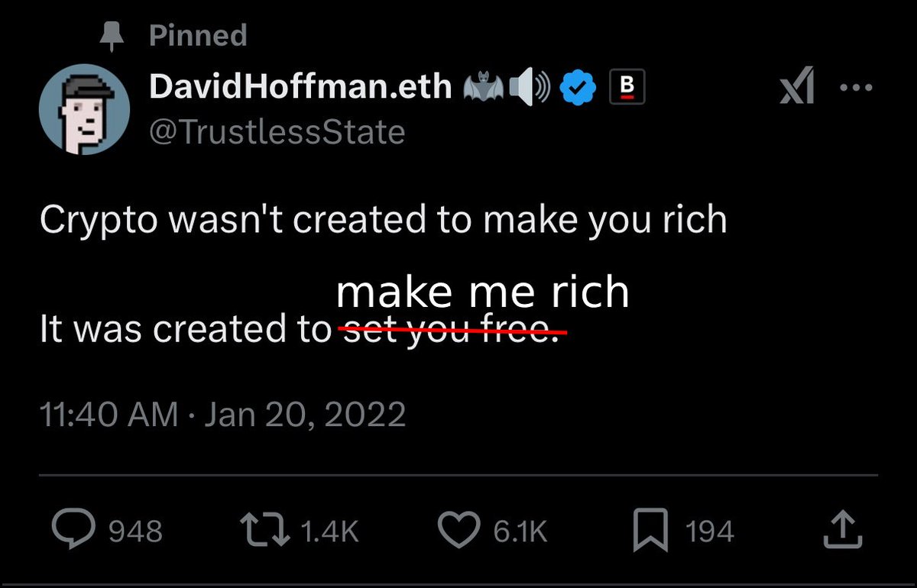The image size is (917, 588).
Task: Click the retweet arrows icon
Action: point(265,530)
